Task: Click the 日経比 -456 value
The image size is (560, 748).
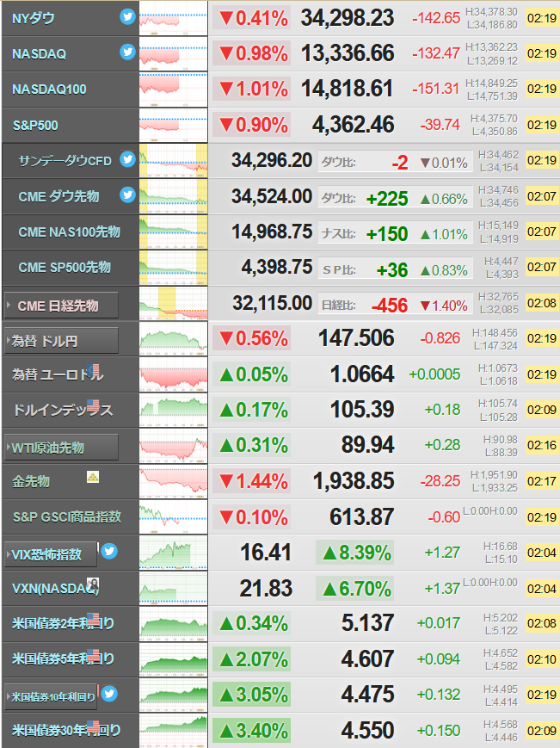Action: tap(390, 306)
